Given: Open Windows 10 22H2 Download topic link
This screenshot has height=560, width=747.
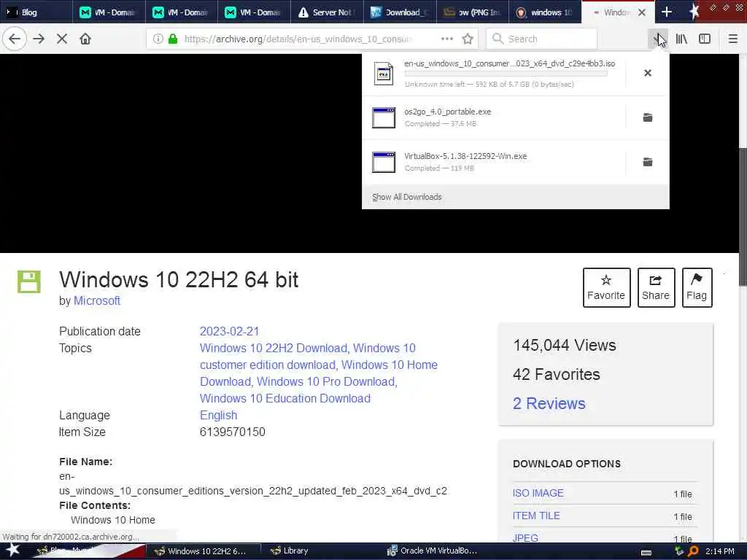Looking at the screenshot, I should (x=274, y=348).
